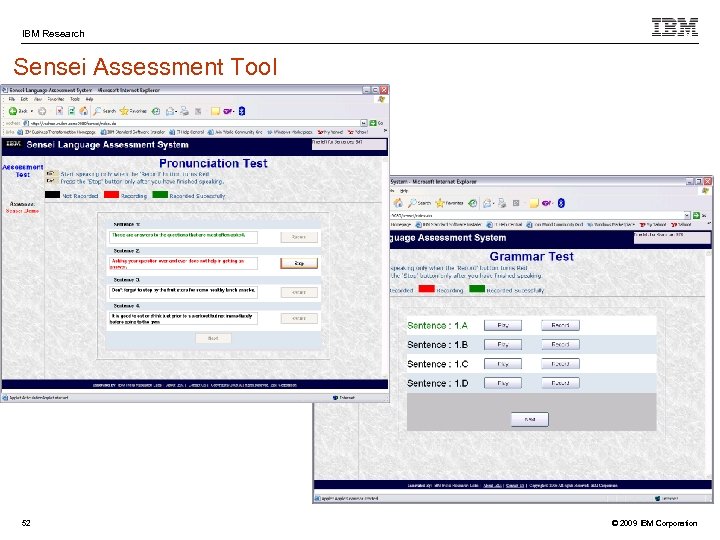Image resolution: width=720 pixels, height=540 pixels.
Task: Click Back arrow in Pronunciation Test browser
Action: (13, 111)
